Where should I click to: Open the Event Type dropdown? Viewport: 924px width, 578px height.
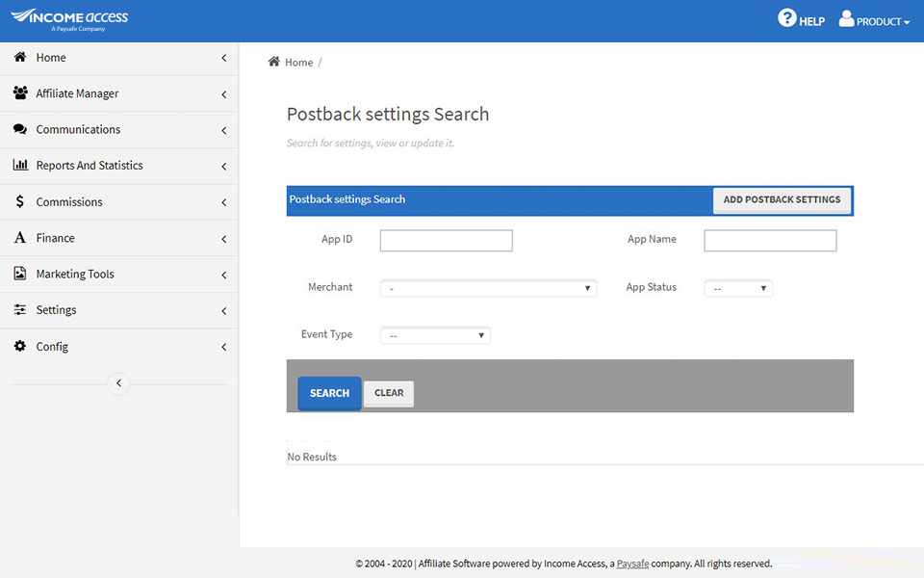point(435,335)
